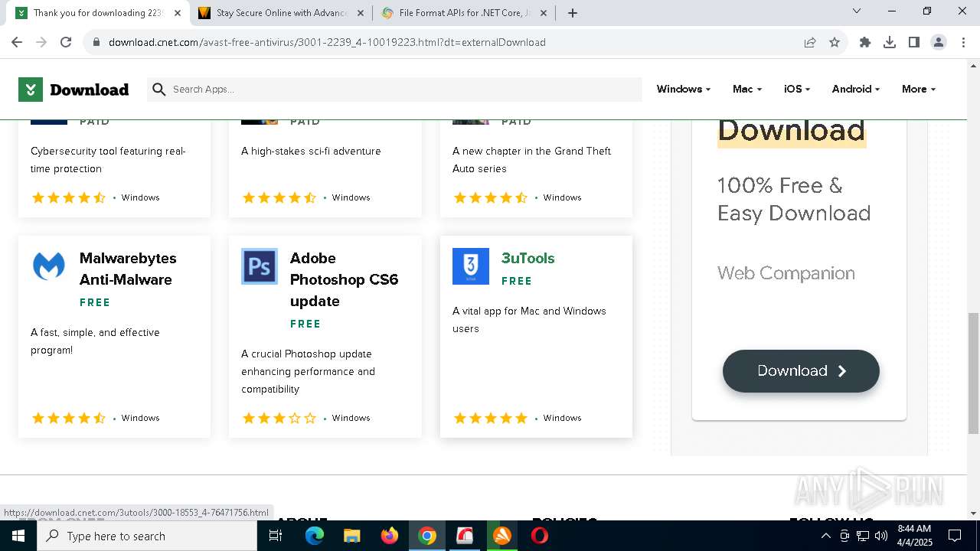Close the 'Stay Secure Online' tab
Viewport: 980px width, 551px height.
[x=361, y=13]
